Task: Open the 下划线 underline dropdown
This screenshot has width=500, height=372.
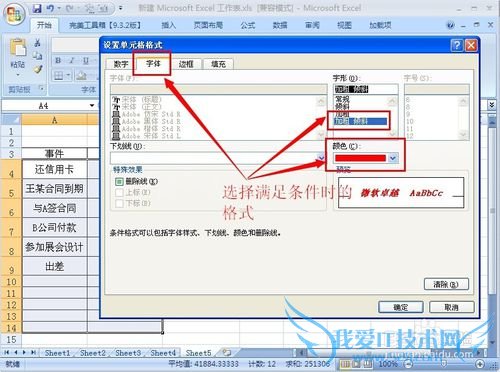Action: pos(321,158)
